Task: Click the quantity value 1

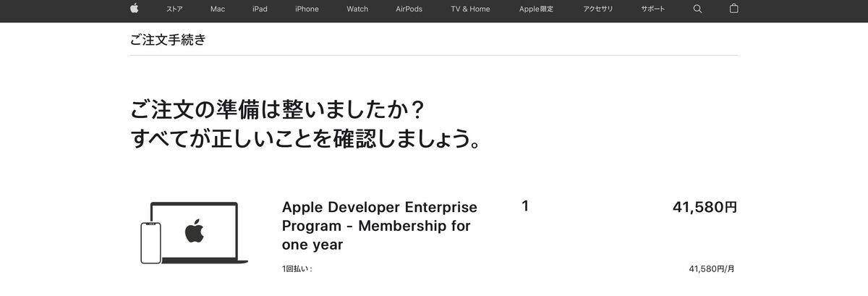Action: 525,206
